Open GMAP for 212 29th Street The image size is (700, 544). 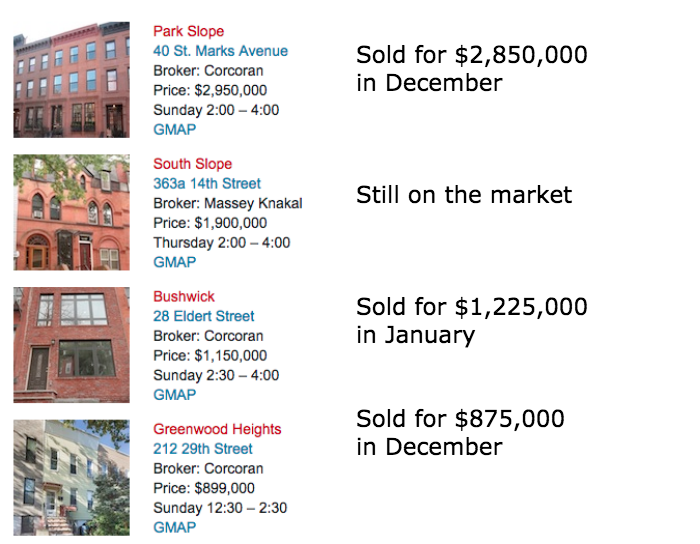(175, 527)
